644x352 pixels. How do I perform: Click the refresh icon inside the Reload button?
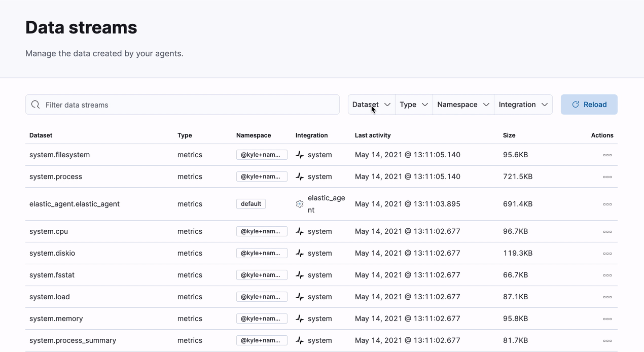pos(575,104)
